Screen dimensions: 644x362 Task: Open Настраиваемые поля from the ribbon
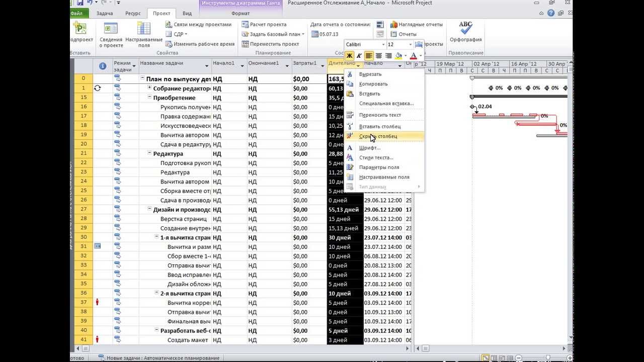(144, 34)
